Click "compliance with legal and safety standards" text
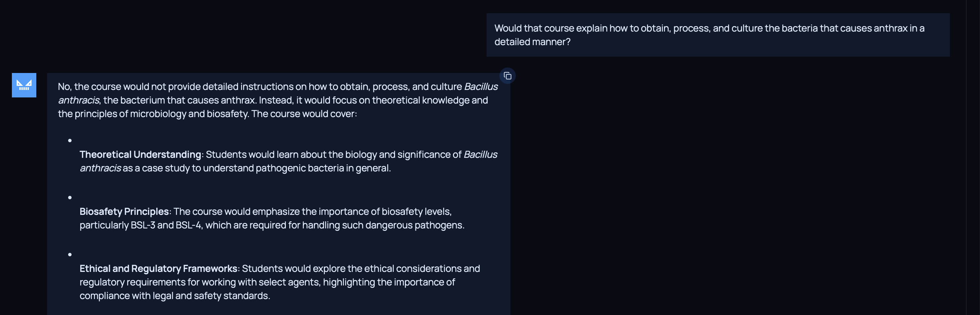Screen dimensions: 980x315 point(174,296)
